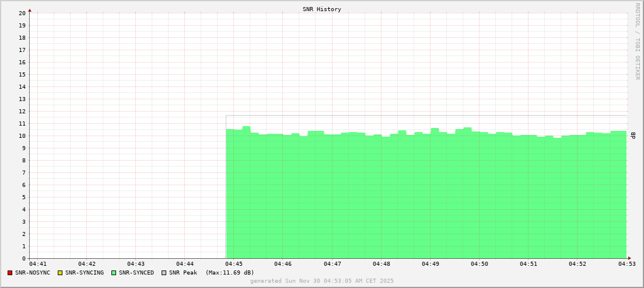Screen dimensions: 644x288
Task: Select the 04:41 time axis label
Action: [37, 264]
